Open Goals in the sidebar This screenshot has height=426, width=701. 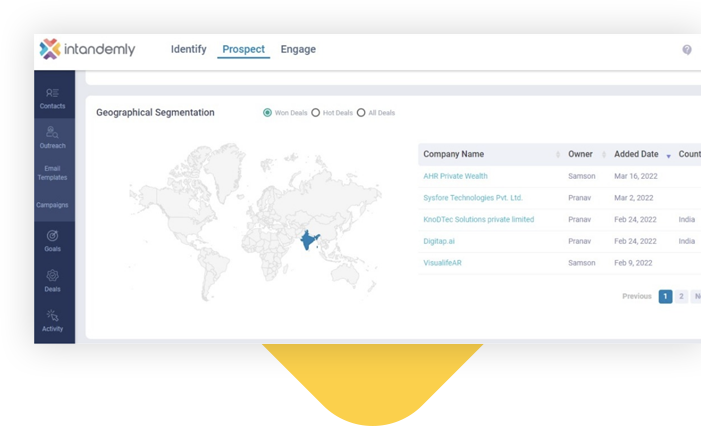tap(52, 240)
